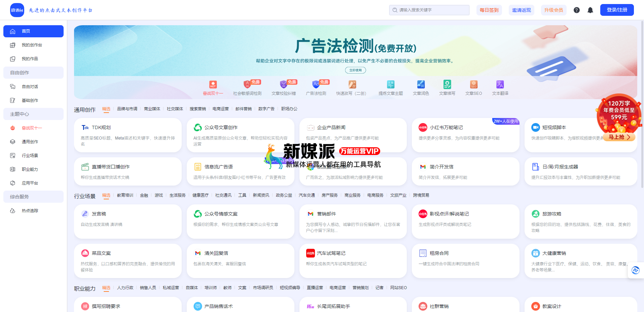This screenshot has height=312, width=644.
Task: Open notifications bell icon
Action: [x=590, y=10]
